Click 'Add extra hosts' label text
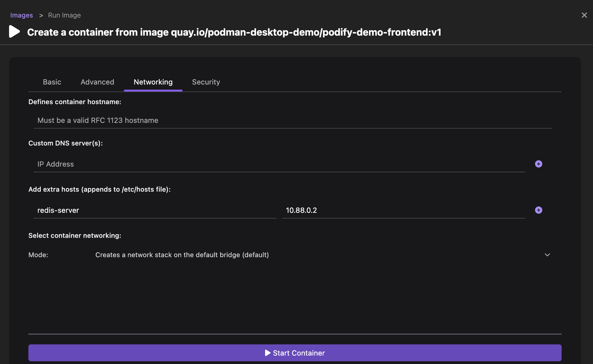593x364 pixels. pos(99,190)
